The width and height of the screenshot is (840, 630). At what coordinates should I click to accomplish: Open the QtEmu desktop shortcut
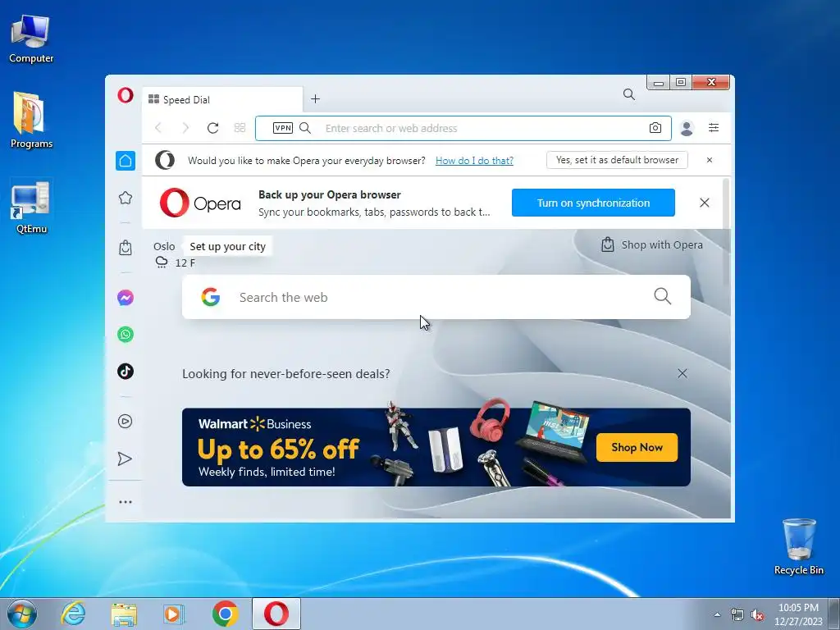(x=31, y=208)
